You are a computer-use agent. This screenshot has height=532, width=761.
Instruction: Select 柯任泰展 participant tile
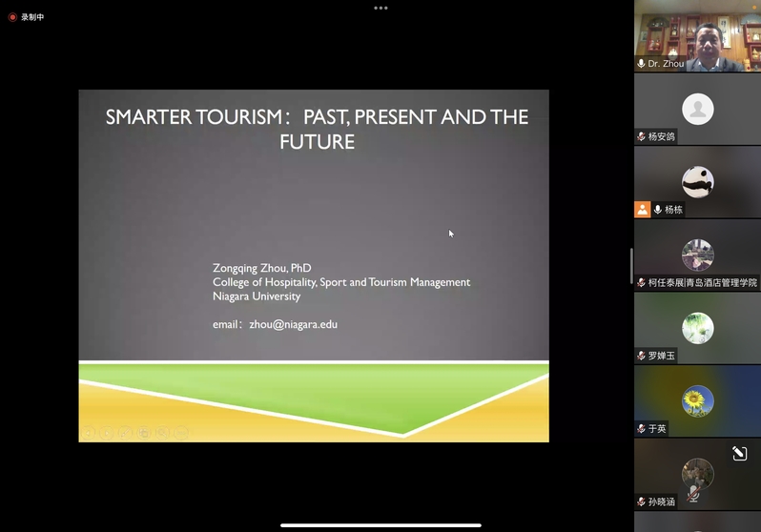[697, 256]
